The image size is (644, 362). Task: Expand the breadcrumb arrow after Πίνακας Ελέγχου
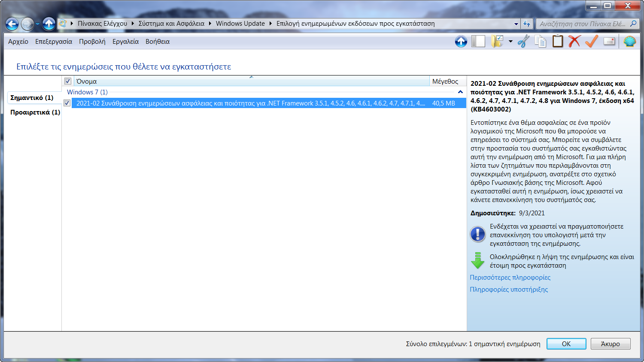[x=133, y=24]
